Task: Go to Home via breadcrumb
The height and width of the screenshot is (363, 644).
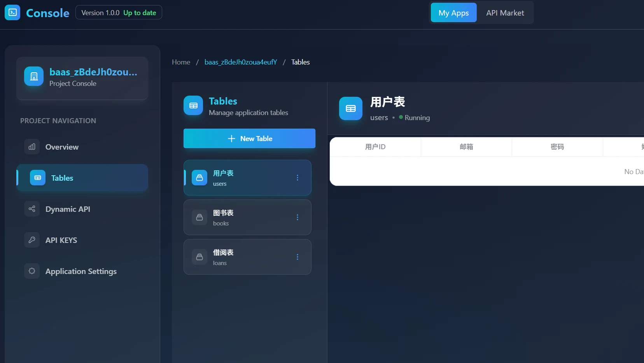Action: pyautogui.click(x=181, y=62)
